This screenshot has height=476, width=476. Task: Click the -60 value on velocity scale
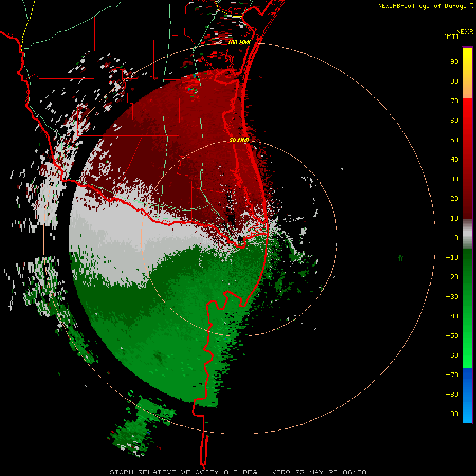[x=452, y=355]
